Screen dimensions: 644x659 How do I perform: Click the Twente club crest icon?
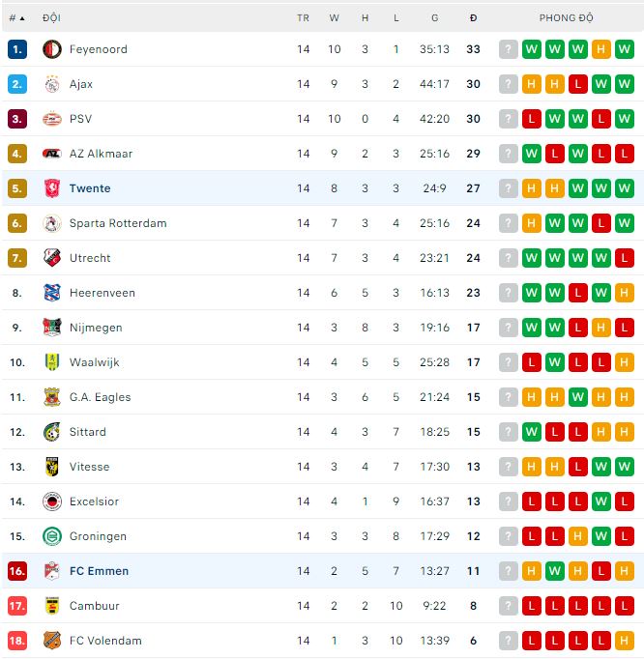pos(52,188)
